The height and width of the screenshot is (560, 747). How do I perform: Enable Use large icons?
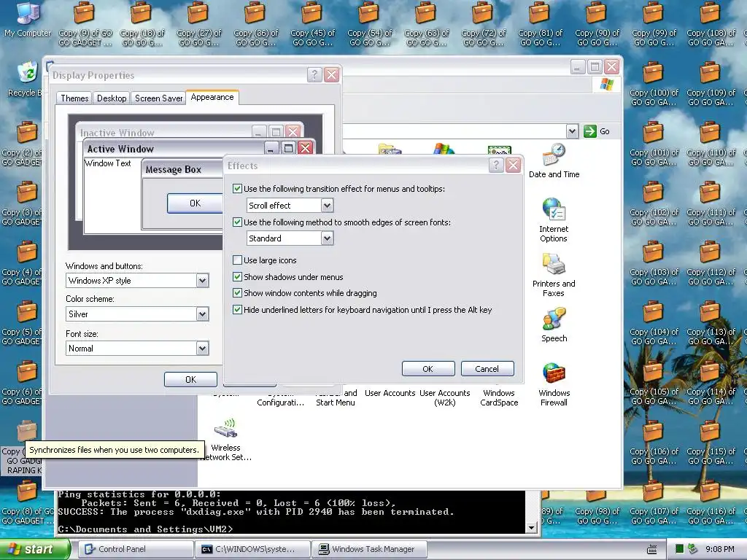coord(237,260)
